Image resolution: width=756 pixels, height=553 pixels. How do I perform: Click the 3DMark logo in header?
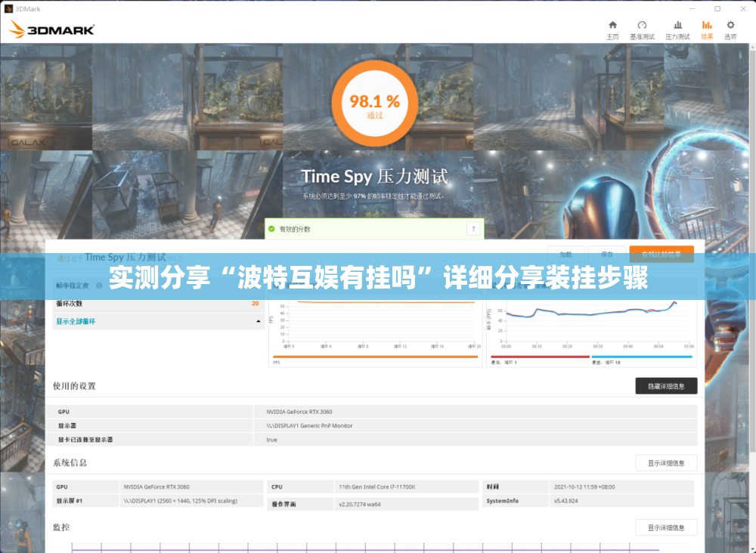pos(52,29)
